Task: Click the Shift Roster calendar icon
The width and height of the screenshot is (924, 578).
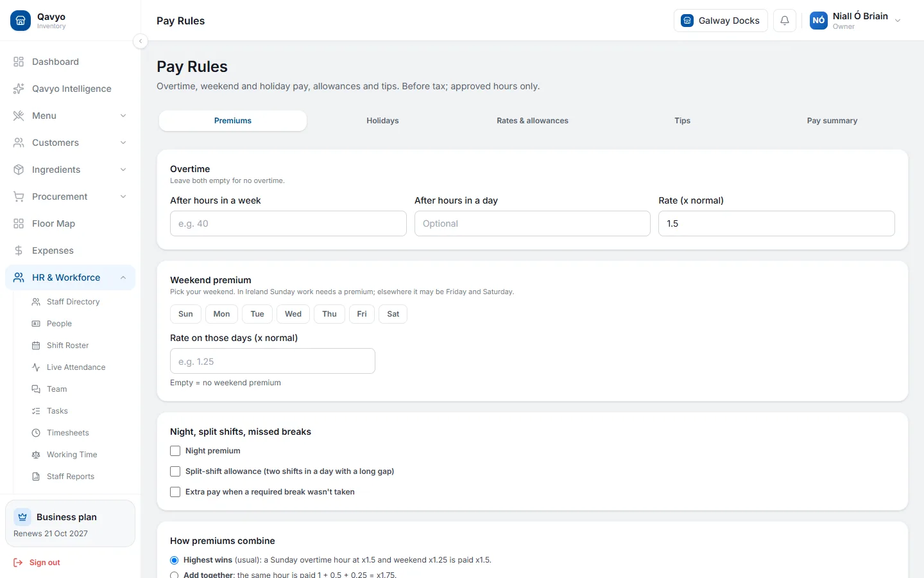Action: pos(36,346)
